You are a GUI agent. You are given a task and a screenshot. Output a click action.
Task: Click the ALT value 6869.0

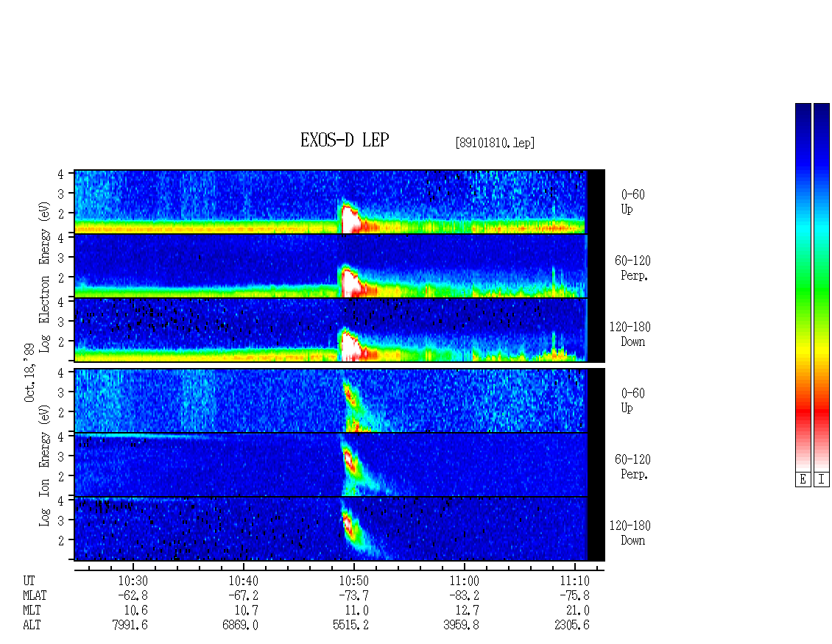click(x=240, y=626)
